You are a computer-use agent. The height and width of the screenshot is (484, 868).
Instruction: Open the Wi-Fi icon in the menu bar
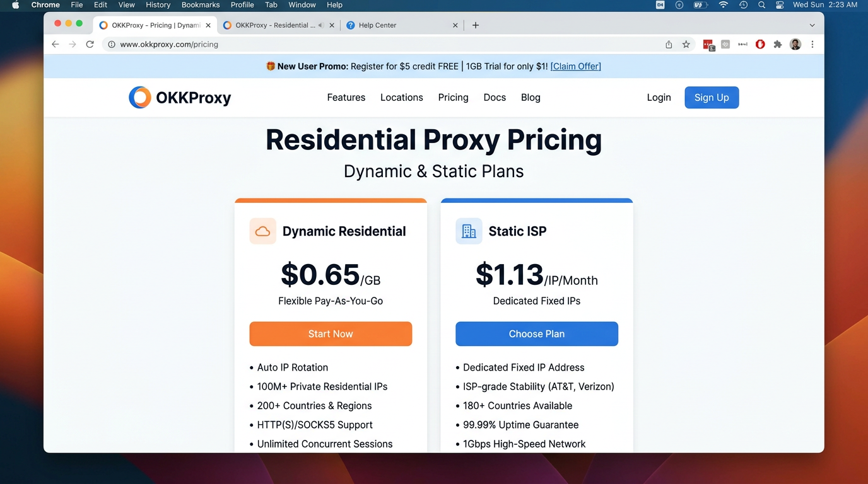[723, 5]
